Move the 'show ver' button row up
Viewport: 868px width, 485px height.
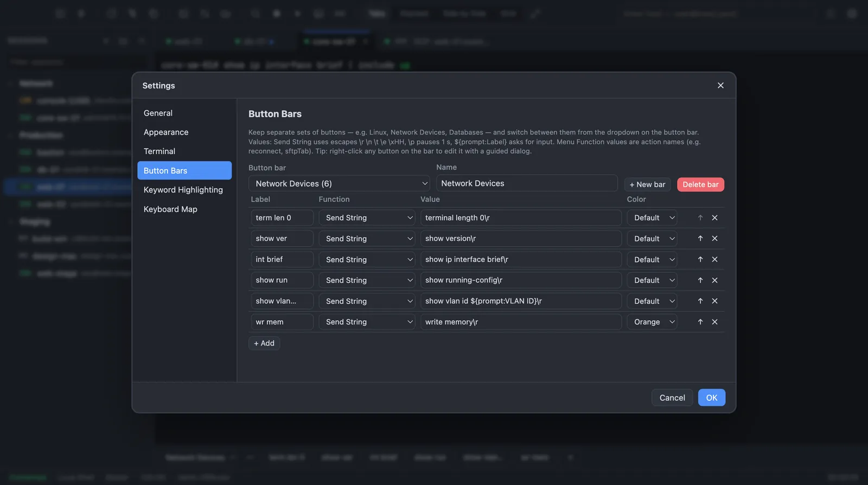[700, 239]
